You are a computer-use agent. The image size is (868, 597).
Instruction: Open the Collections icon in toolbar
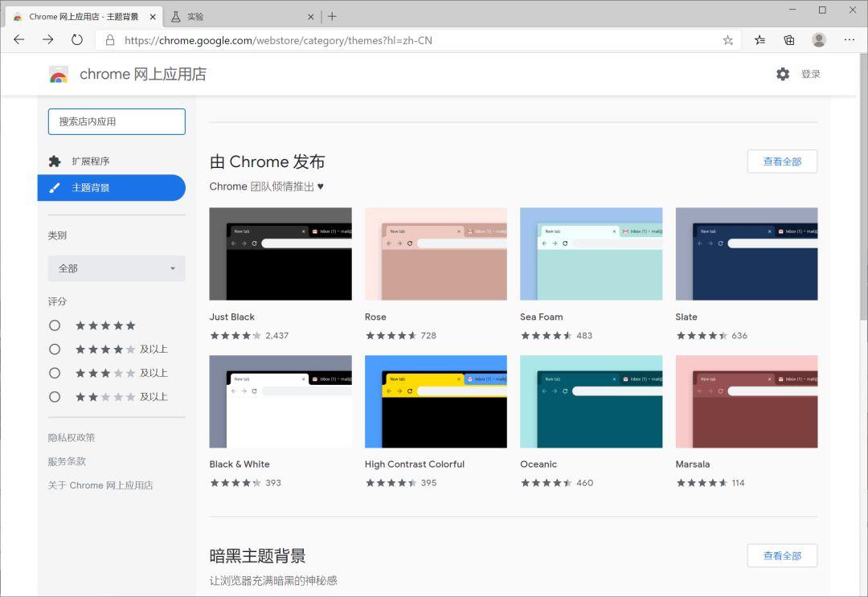click(789, 40)
